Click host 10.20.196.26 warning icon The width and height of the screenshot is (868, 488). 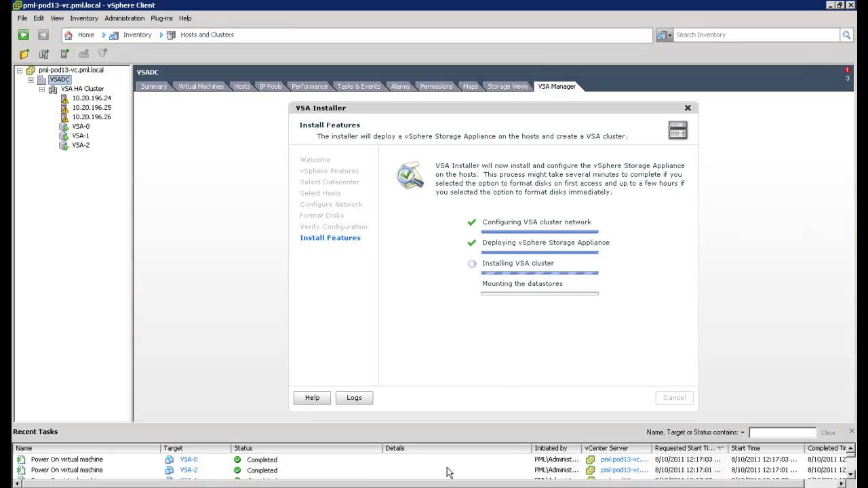(x=65, y=117)
